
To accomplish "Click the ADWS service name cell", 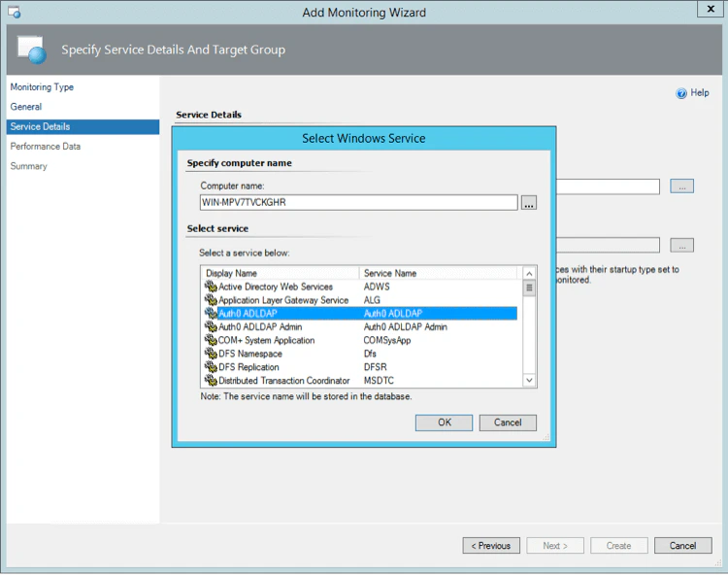I will [377, 287].
